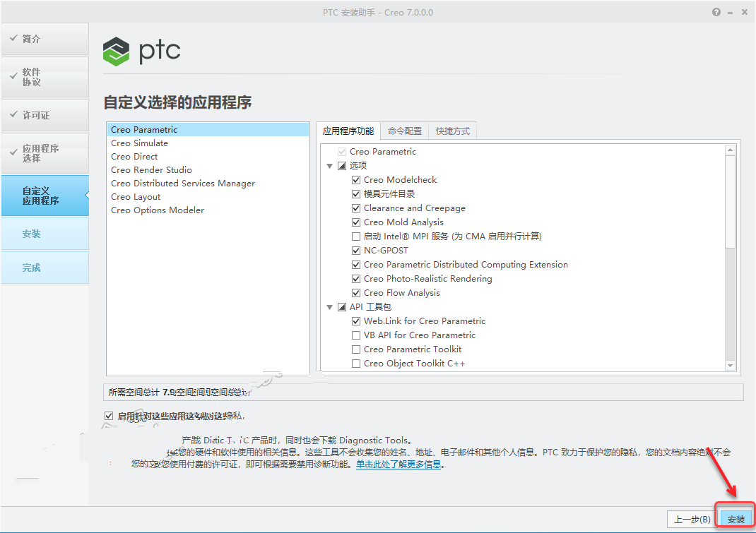Collapse the API 工具包 tree group

point(329,307)
